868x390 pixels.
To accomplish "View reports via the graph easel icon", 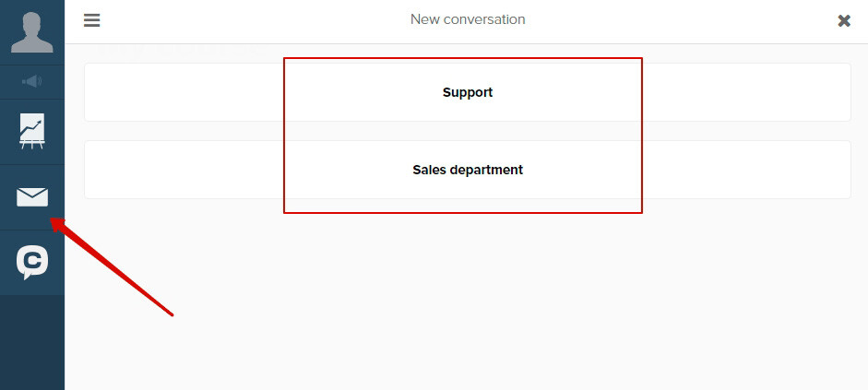I will pyautogui.click(x=32, y=131).
